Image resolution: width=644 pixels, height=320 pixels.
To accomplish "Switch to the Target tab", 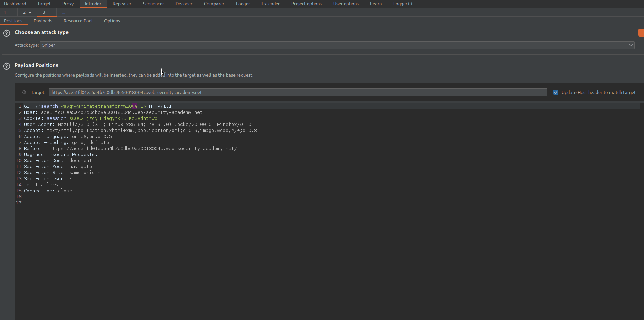I will [x=44, y=4].
